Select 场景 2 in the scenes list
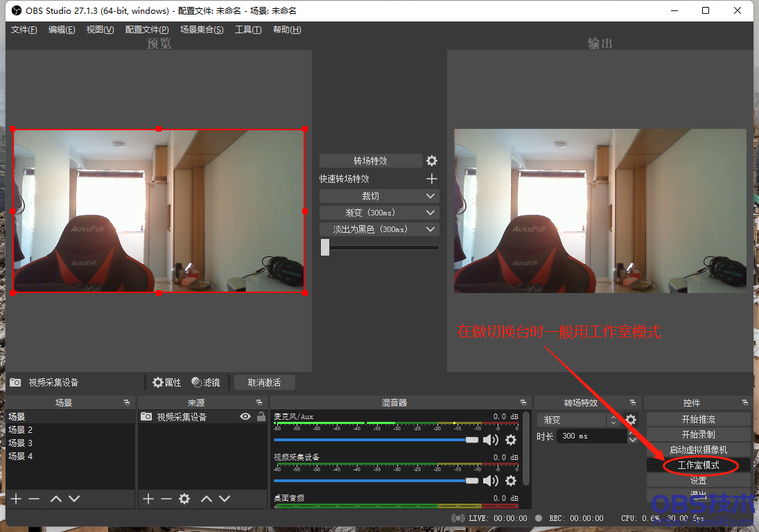 pyautogui.click(x=70, y=430)
